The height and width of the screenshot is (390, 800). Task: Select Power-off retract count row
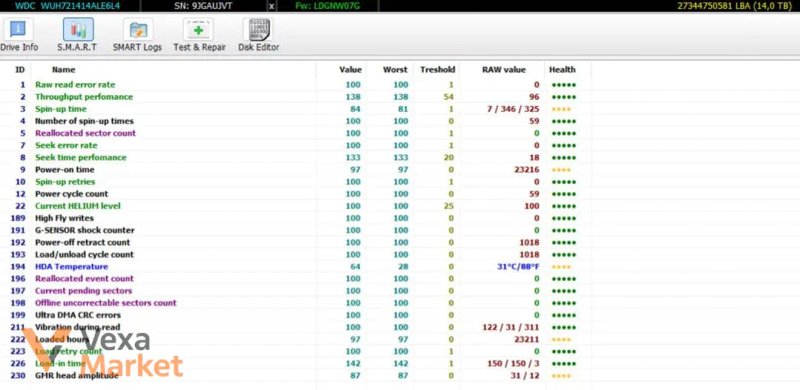click(x=82, y=242)
